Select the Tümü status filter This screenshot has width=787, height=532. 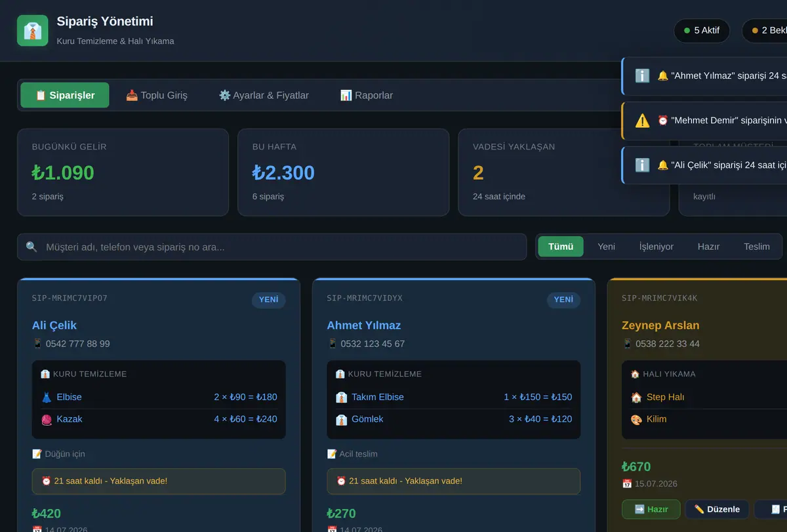click(561, 247)
